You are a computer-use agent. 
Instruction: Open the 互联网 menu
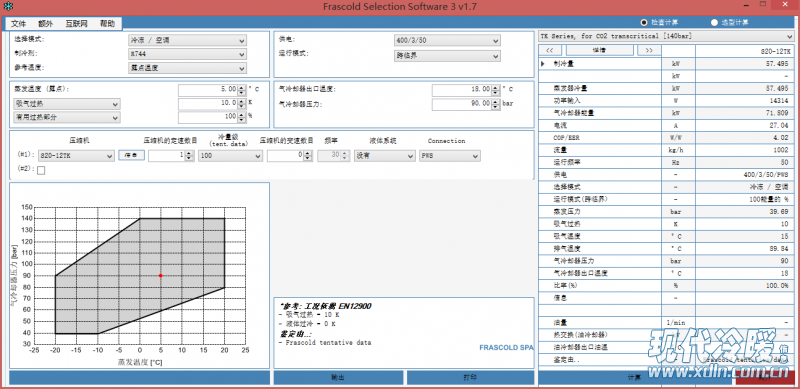click(x=77, y=23)
